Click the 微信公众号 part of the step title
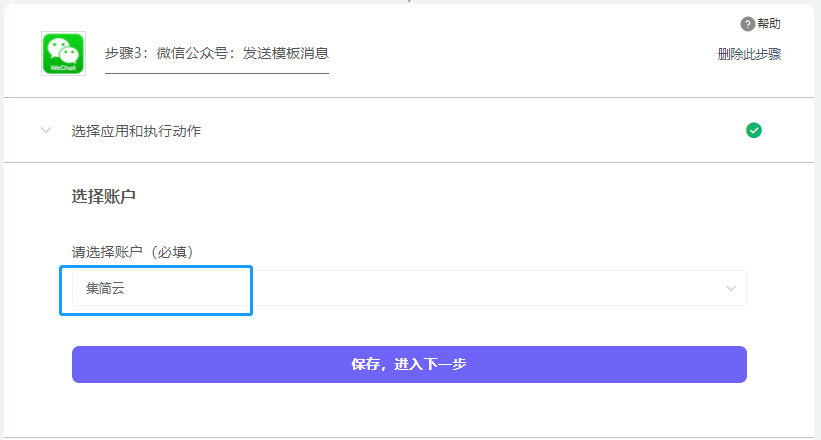This screenshot has width=821, height=440. tap(196, 53)
